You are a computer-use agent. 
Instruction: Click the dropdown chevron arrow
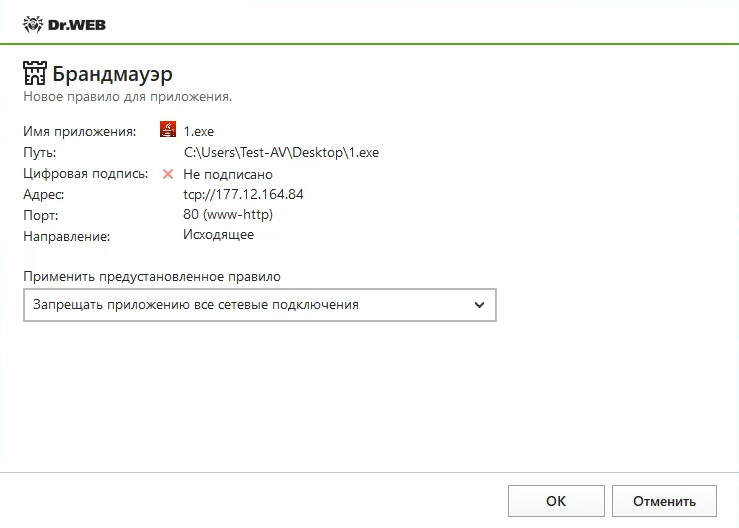point(479,305)
